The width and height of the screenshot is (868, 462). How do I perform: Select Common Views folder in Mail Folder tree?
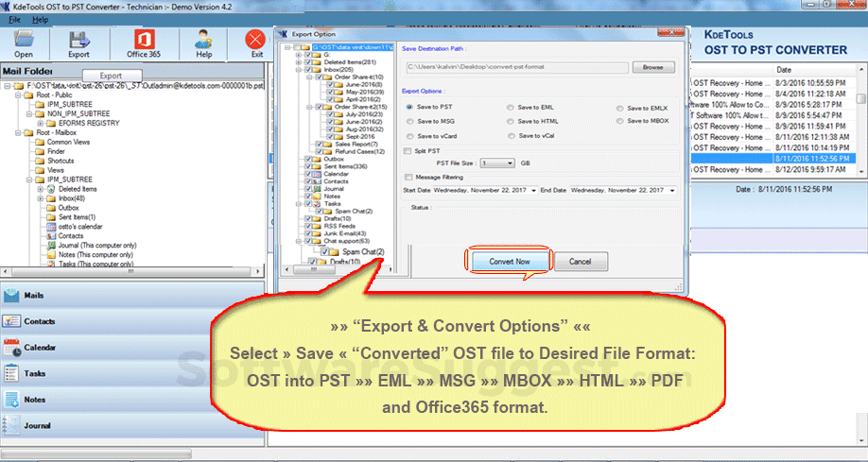(68, 143)
